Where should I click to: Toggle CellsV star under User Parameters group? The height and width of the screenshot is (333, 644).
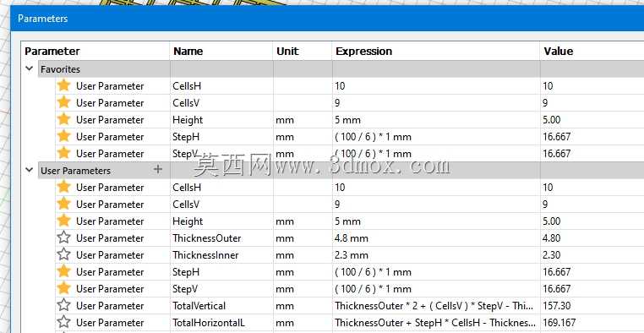point(63,204)
